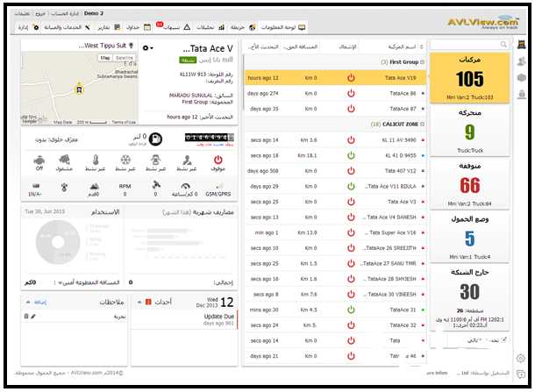Click the speedometer speed icon
The image size is (535, 392).
185,186
